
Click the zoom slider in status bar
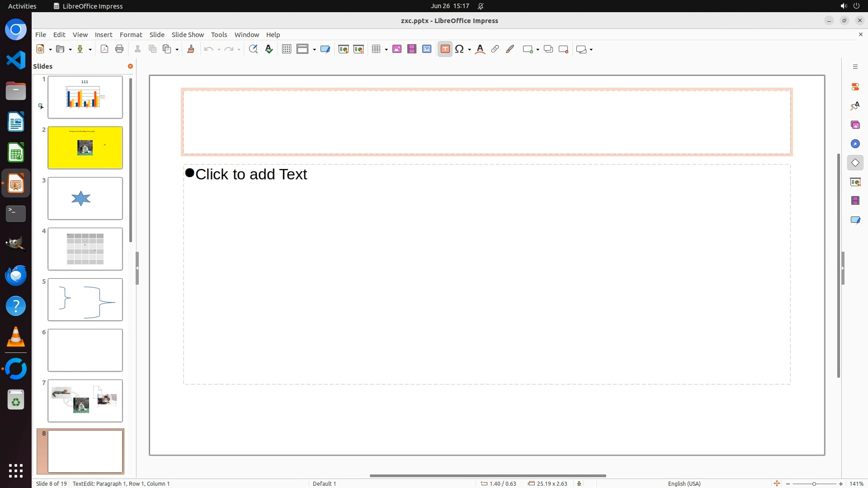pos(814,484)
